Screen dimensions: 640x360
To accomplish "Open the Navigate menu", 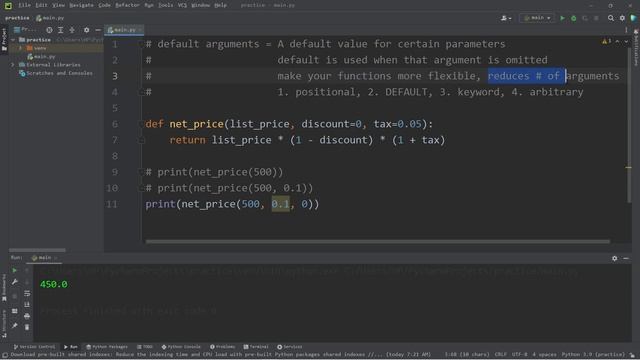I will 81,5.
